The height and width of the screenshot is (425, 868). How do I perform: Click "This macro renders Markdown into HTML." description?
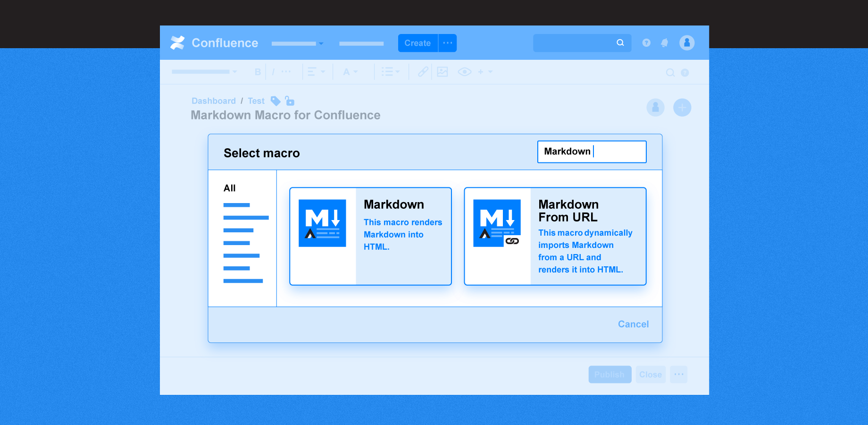403,235
